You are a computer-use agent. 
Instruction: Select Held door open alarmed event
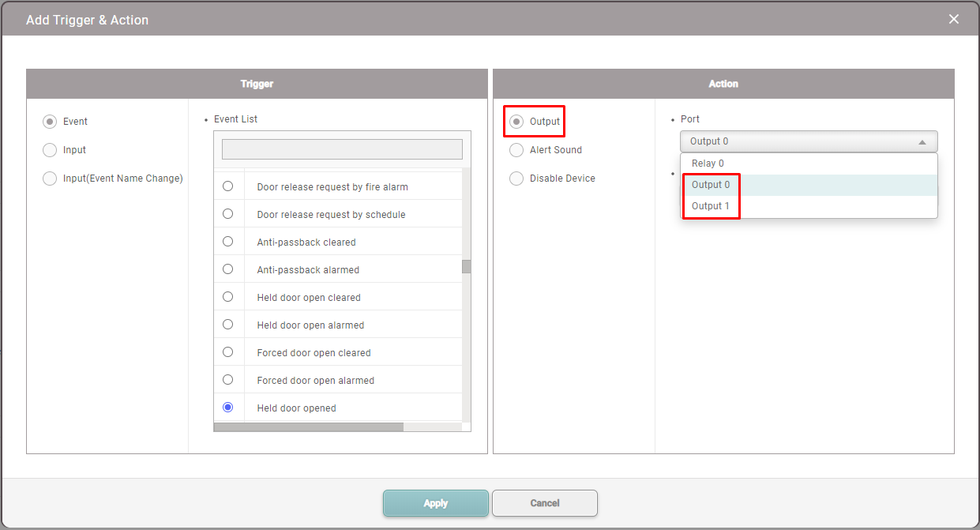pyautogui.click(x=228, y=325)
